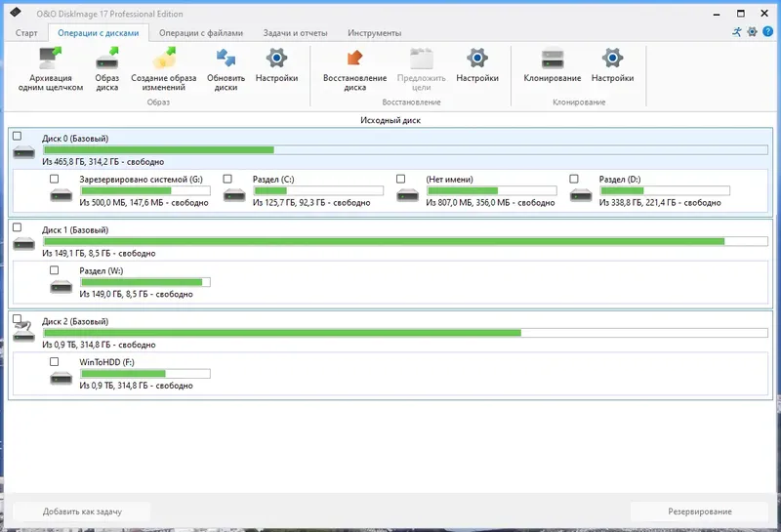Click the Исходный диск heading
This screenshot has height=532, width=781.
(x=390, y=120)
